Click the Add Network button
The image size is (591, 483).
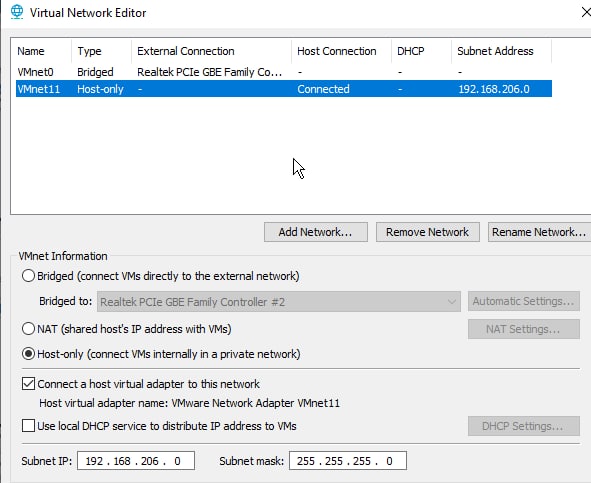pyautogui.click(x=315, y=232)
